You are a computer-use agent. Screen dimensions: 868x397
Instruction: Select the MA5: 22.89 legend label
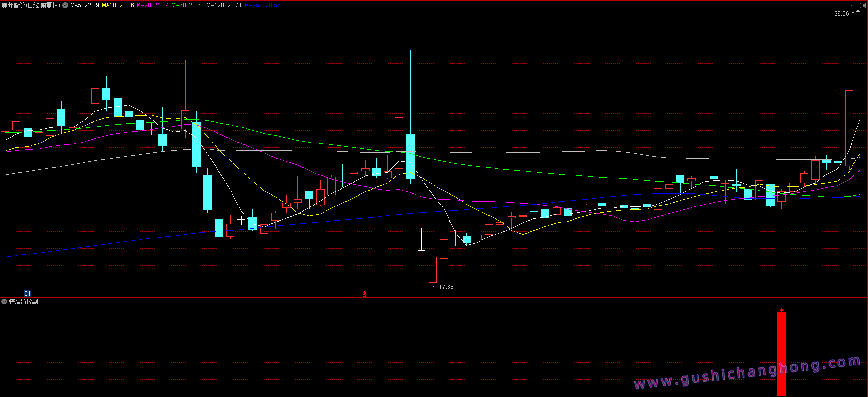coord(85,5)
